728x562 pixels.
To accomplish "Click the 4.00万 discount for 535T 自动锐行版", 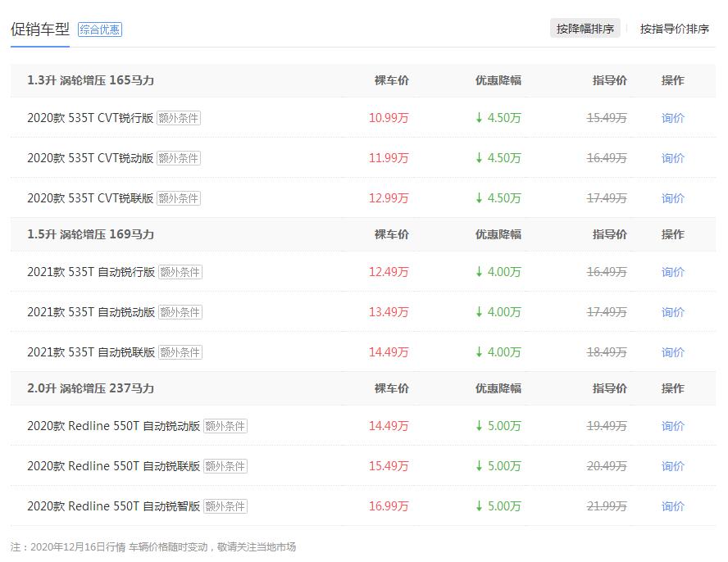I will (x=498, y=272).
